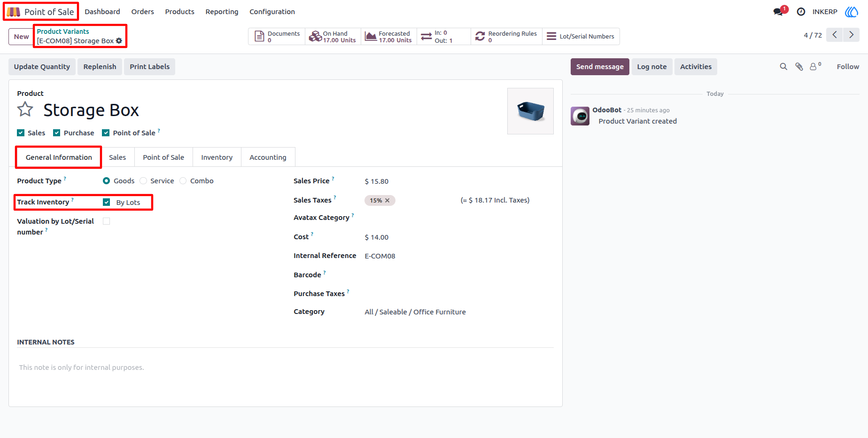Open Lot/Serial Numbers stat button
Screen dimensions: 868x438
click(581, 37)
